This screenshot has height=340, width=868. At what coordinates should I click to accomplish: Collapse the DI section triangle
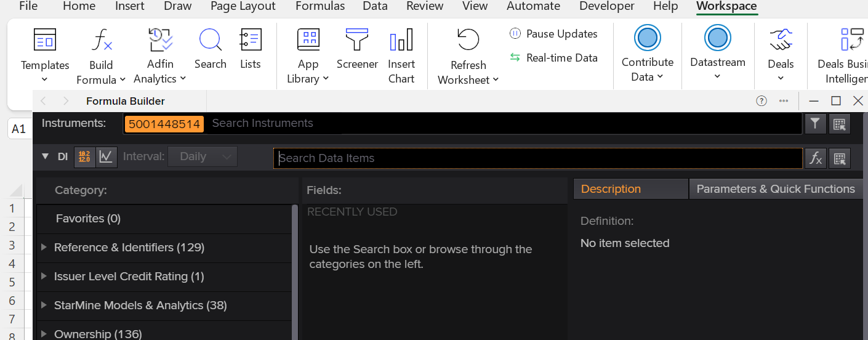tap(45, 156)
